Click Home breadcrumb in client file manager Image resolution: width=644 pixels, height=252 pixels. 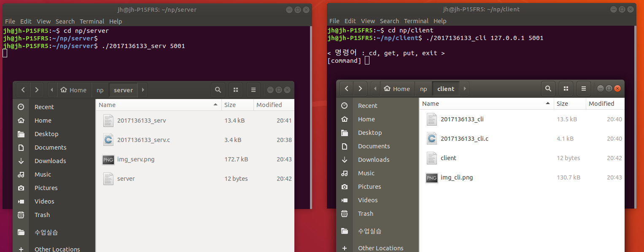397,88
